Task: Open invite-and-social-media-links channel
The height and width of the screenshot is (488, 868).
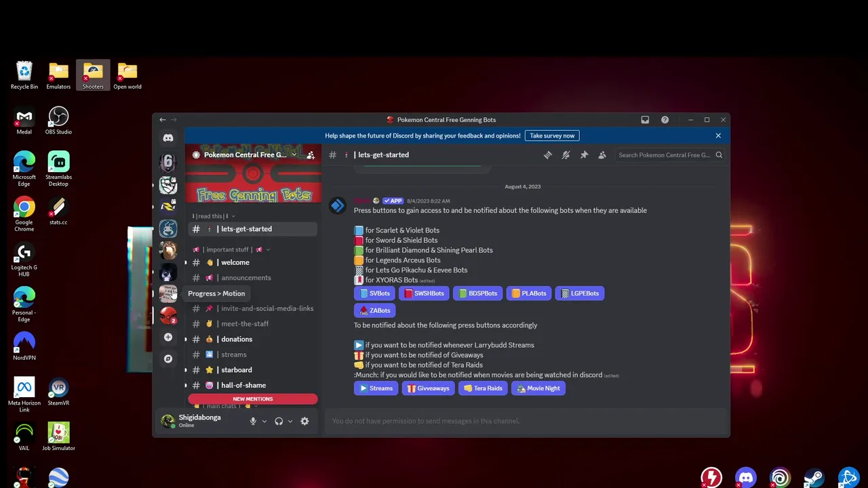Action: [x=252, y=308]
